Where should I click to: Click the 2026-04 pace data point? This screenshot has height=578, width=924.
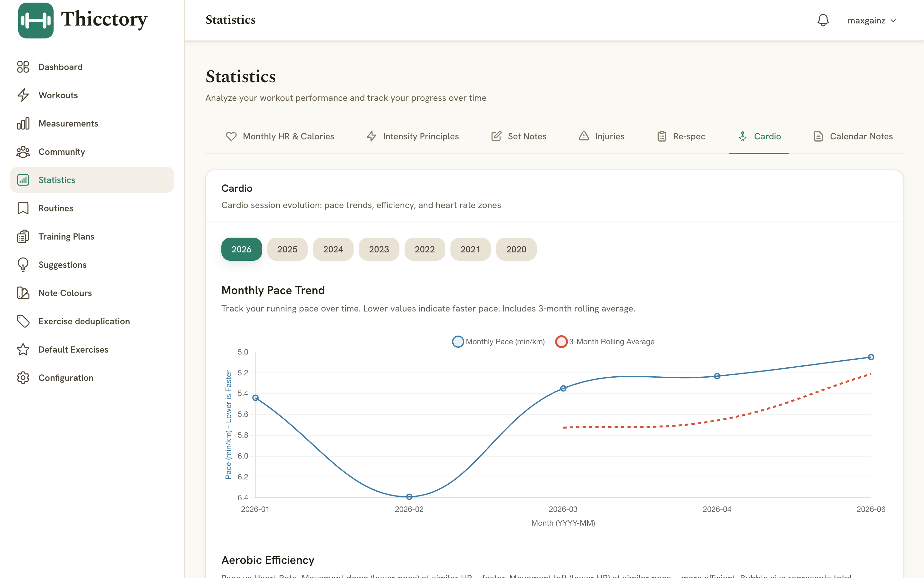717,376
